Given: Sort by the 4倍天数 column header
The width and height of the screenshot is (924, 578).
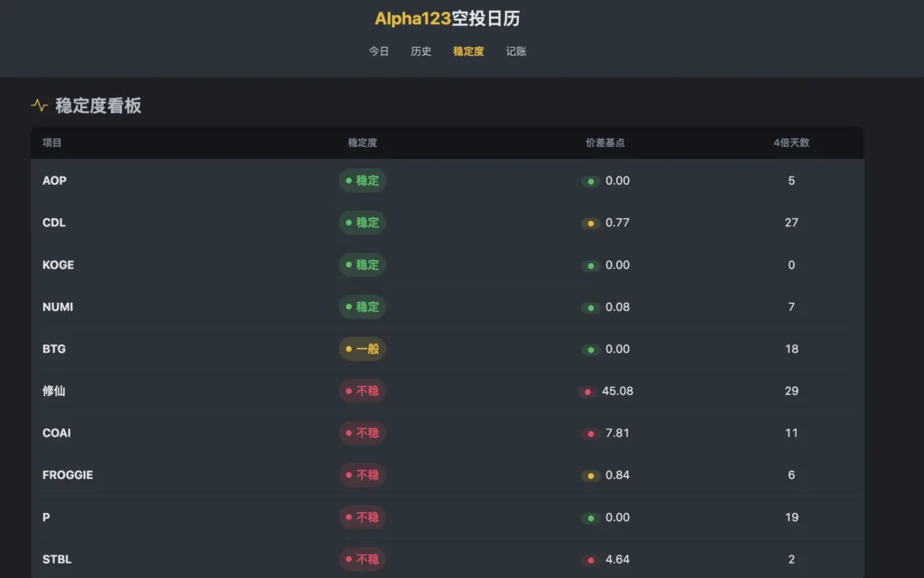Looking at the screenshot, I should click(790, 142).
